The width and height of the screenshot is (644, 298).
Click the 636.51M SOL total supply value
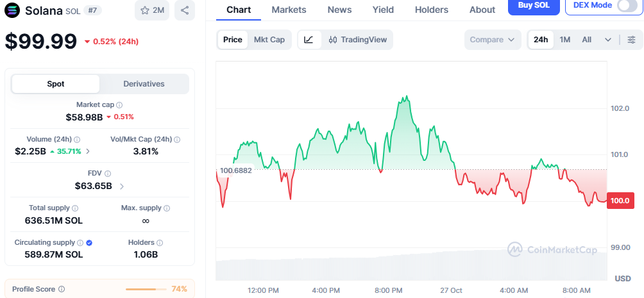coord(54,221)
